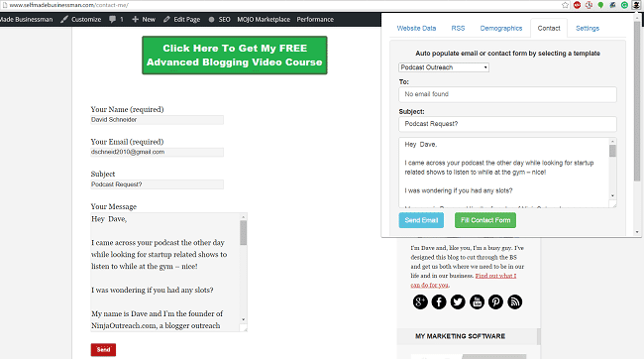Click Fill Contact Form button
Viewport: 644px width, 359px height.
[x=485, y=220]
